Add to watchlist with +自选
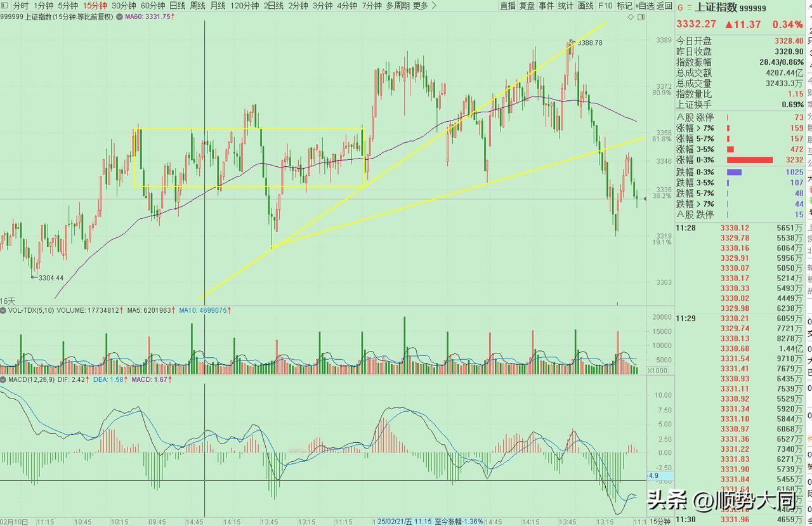The height and width of the screenshot is (526, 812). click(x=644, y=6)
